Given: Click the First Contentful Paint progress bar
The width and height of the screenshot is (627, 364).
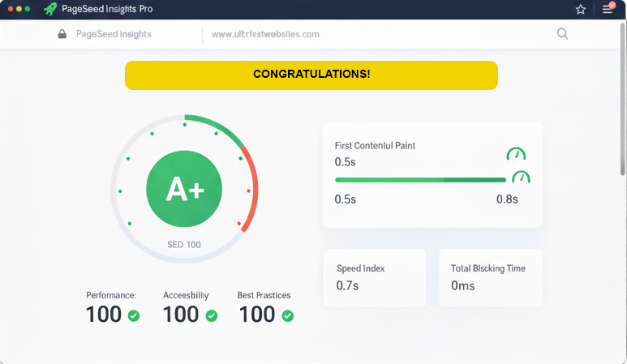Looking at the screenshot, I should (420, 180).
